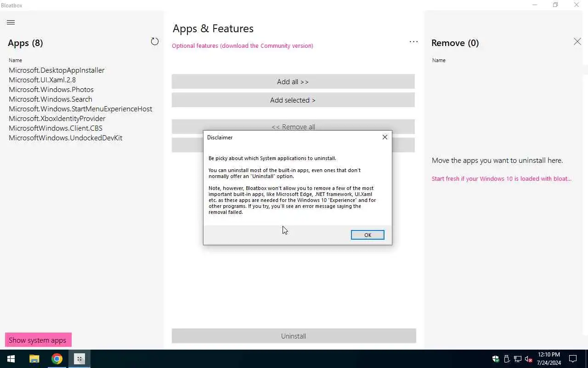The width and height of the screenshot is (588, 368).
Task: Select Microsoft.Windows.Search entry
Action: [51, 99]
